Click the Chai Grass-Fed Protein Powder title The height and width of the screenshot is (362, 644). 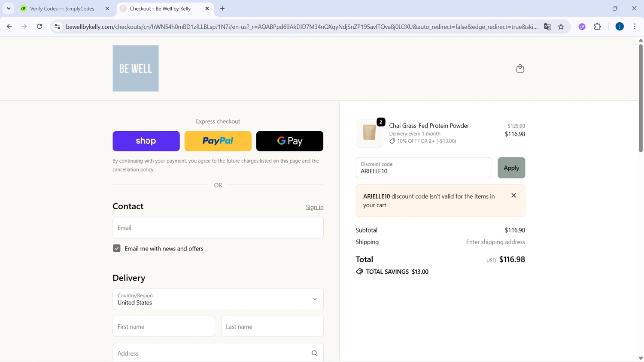pos(429,126)
